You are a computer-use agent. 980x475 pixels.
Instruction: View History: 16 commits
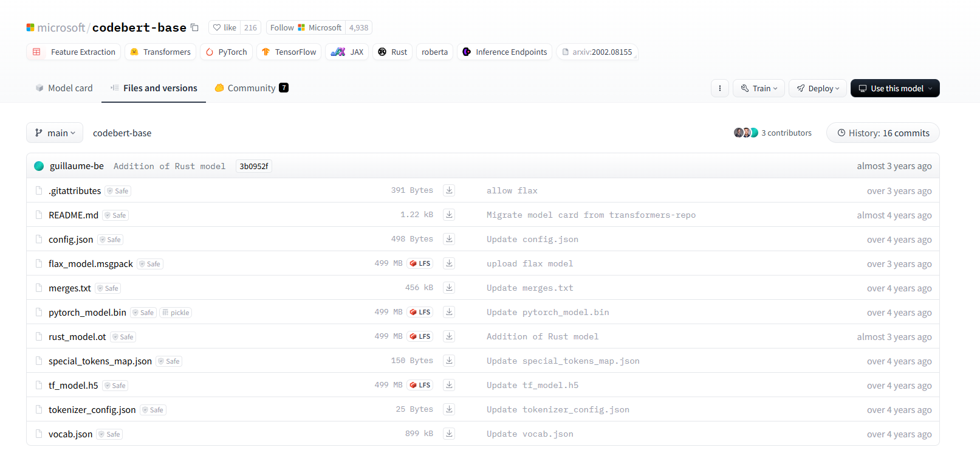coord(883,133)
